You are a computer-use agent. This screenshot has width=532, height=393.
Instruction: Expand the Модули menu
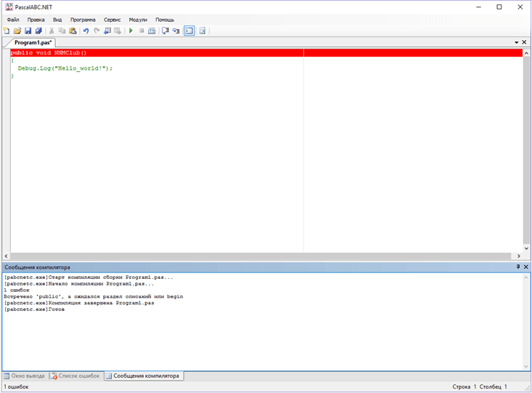click(x=138, y=20)
